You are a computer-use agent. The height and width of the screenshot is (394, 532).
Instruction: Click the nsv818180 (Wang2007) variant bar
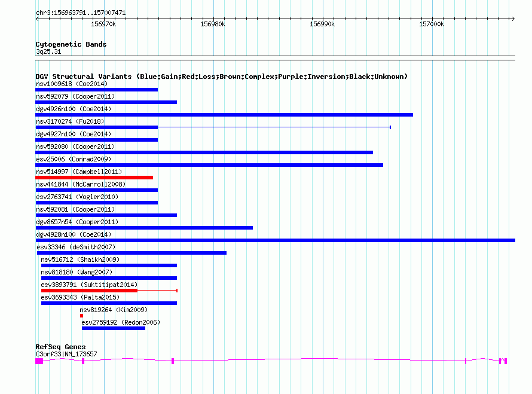(109, 278)
